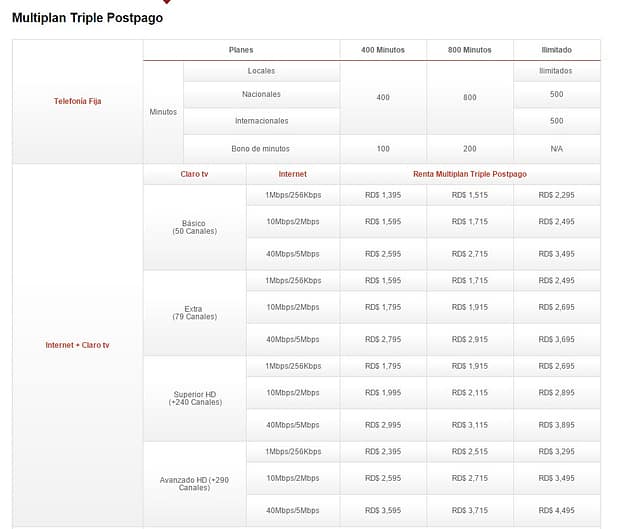Select the Extra (79 Canales) package cell
The width and height of the screenshot is (618, 529).
(194, 313)
